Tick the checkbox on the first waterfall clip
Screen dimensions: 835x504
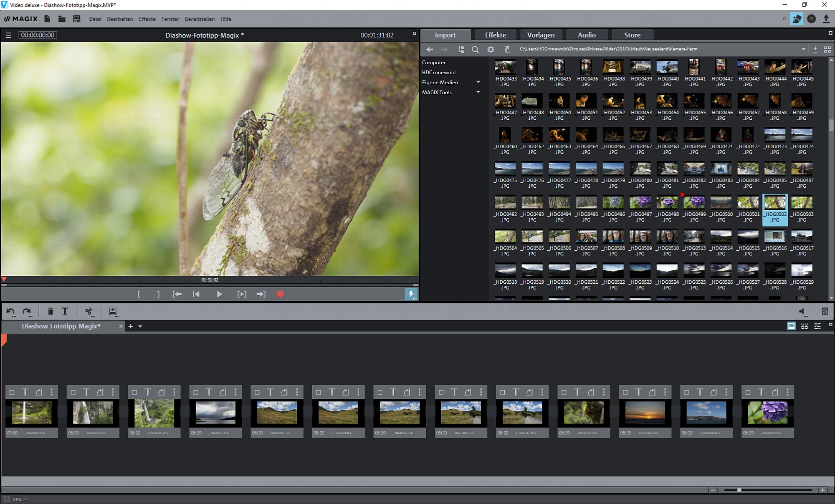coord(12,392)
